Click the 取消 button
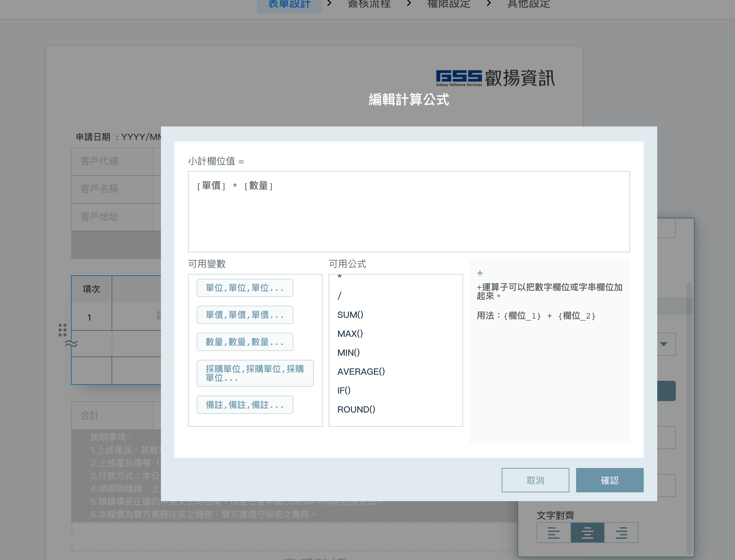Image resolution: width=735 pixels, height=560 pixels. click(x=535, y=480)
